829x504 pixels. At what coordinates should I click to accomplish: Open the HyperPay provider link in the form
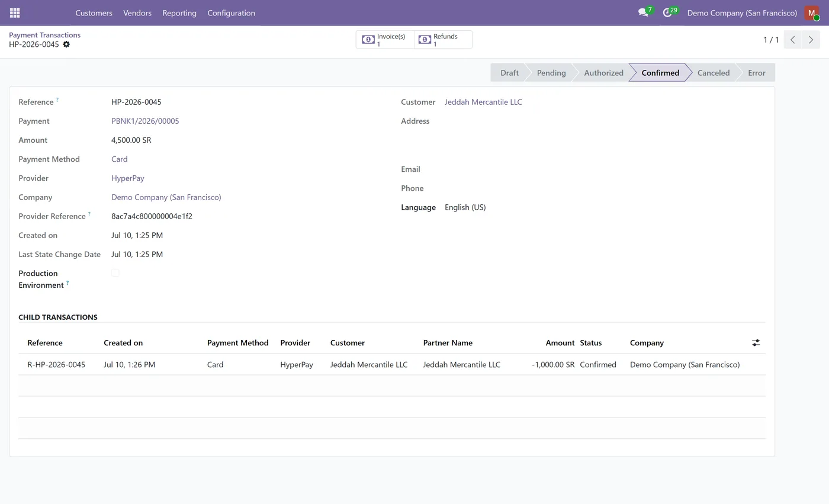tap(128, 178)
